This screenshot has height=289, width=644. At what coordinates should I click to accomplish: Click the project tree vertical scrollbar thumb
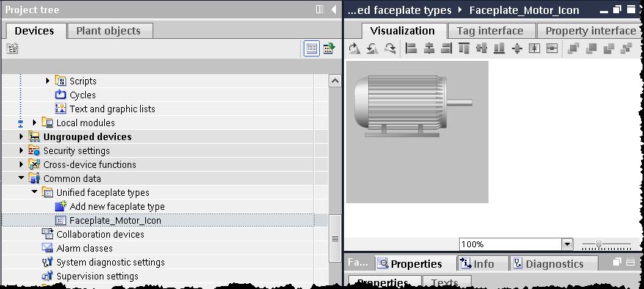[334, 238]
